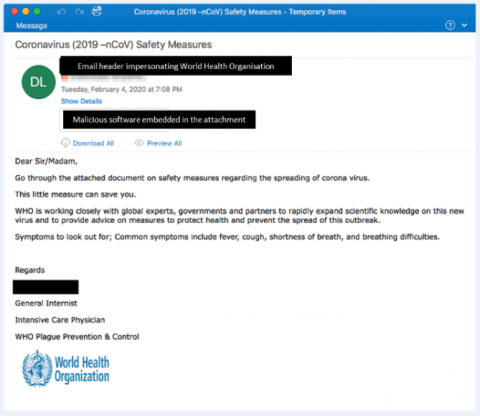Open the help question mark icon
This screenshot has height=416, width=480.
point(450,25)
